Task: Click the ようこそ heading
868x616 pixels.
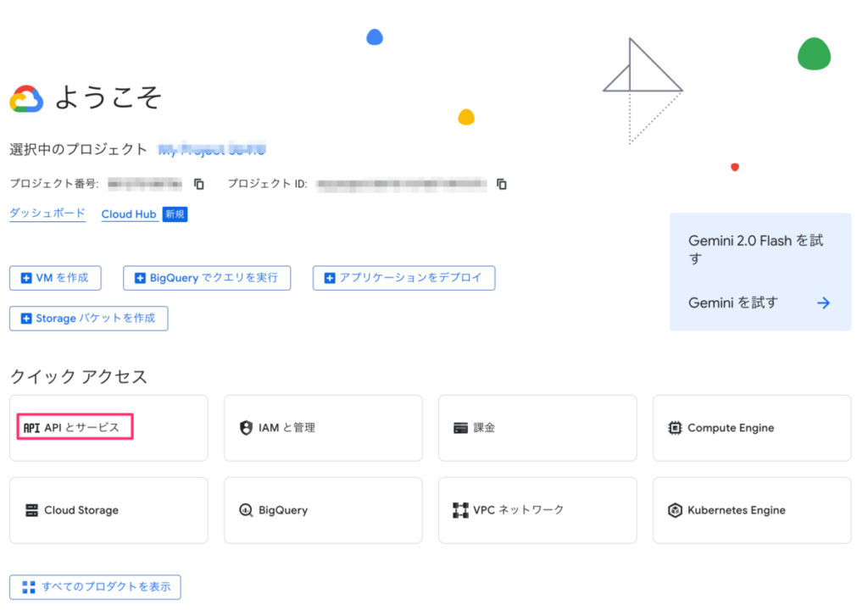Action: [x=108, y=97]
